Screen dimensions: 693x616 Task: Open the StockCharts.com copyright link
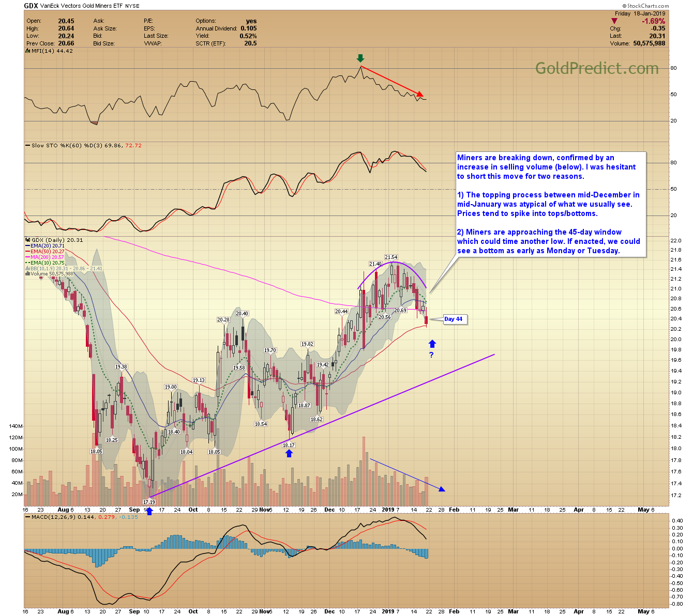pyautogui.click(x=645, y=6)
